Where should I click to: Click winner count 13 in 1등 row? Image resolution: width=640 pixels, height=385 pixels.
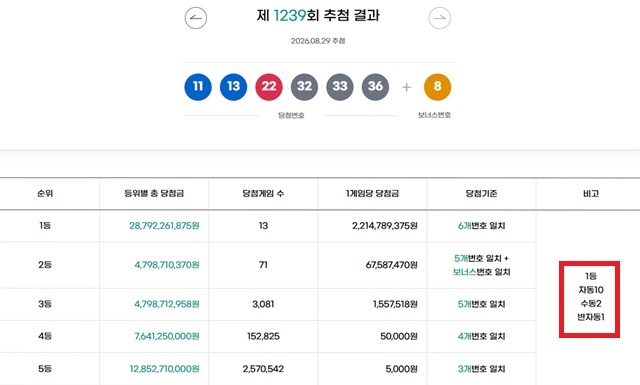coord(263,225)
